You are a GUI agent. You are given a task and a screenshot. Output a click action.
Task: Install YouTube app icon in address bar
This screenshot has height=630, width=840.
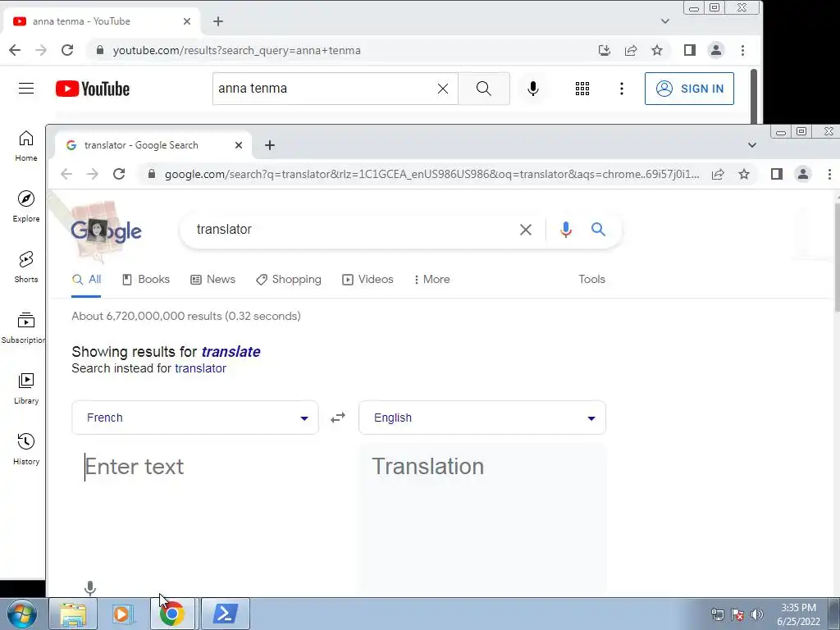pos(605,50)
